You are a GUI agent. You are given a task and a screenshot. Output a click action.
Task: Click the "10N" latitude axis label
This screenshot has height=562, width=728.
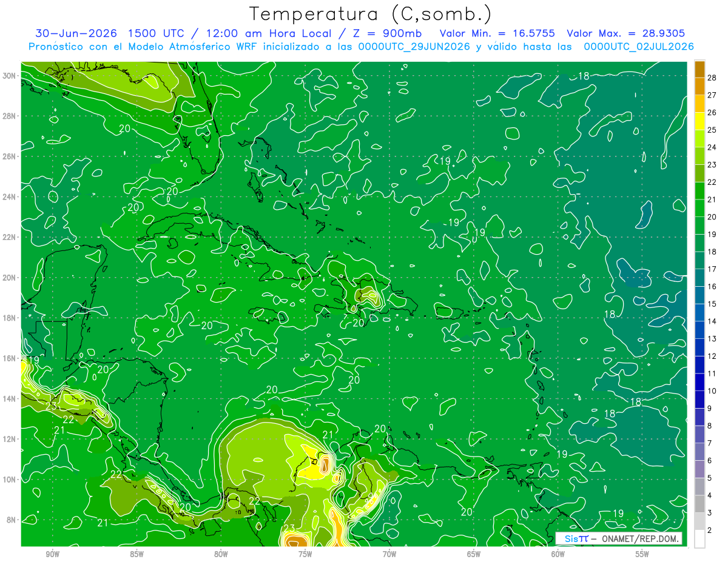(10, 480)
